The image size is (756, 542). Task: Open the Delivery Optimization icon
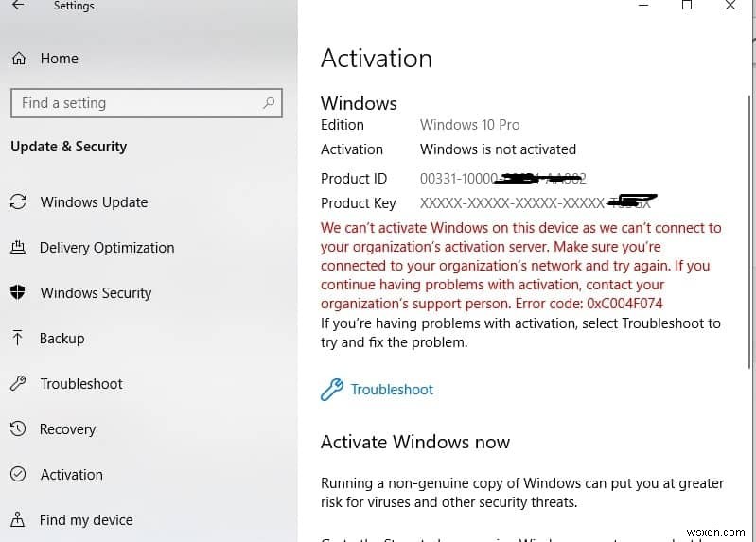click(x=18, y=247)
